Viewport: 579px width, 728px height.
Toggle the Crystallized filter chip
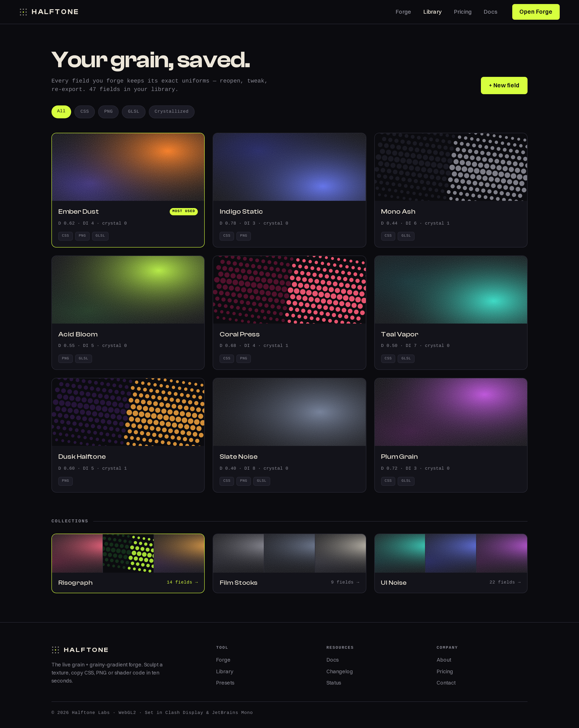171,112
